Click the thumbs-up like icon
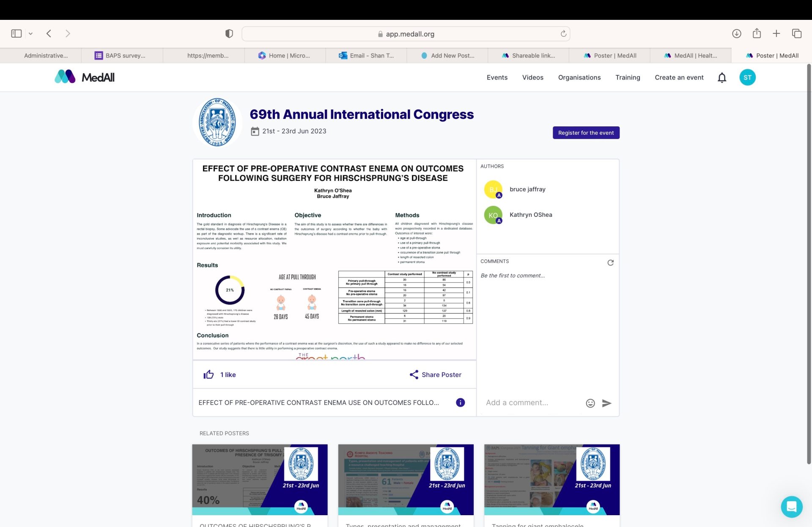The image size is (812, 527). pyautogui.click(x=208, y=374)
